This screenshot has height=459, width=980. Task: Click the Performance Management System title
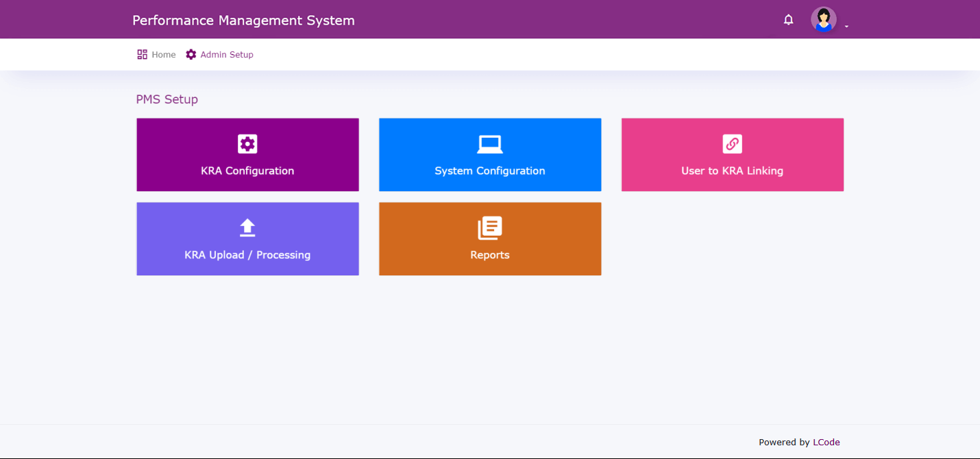[x=243, y=21]
